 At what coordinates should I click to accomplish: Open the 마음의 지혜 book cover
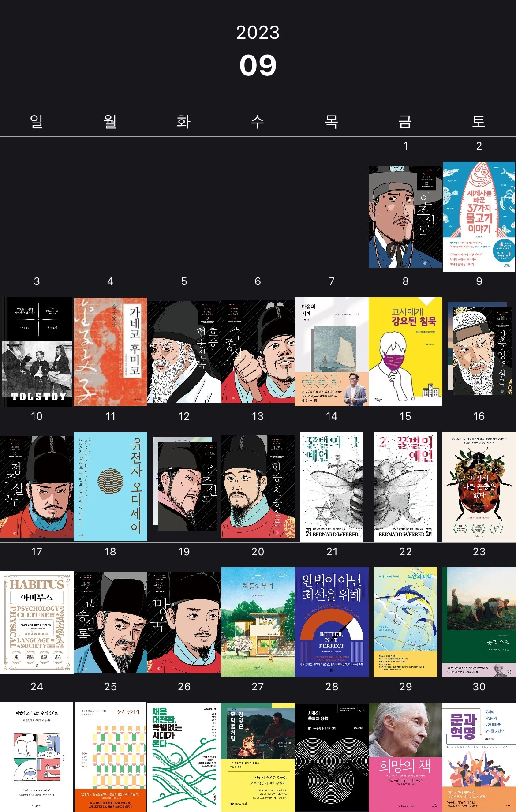click(x=332, y=352)
